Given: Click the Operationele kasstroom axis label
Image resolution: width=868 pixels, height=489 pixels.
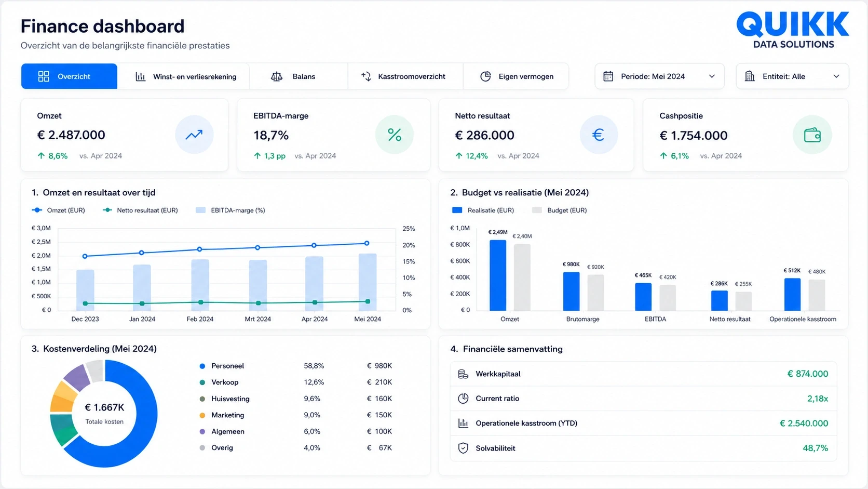Looking at the screenshot, I should pyautogui.click(x=803, y=319).
